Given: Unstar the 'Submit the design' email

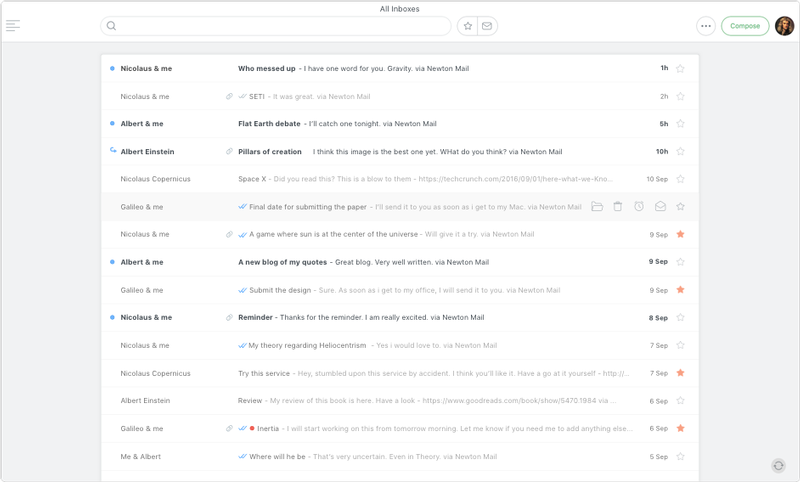Looking at the screenshot, I should (x=680, y=290).
